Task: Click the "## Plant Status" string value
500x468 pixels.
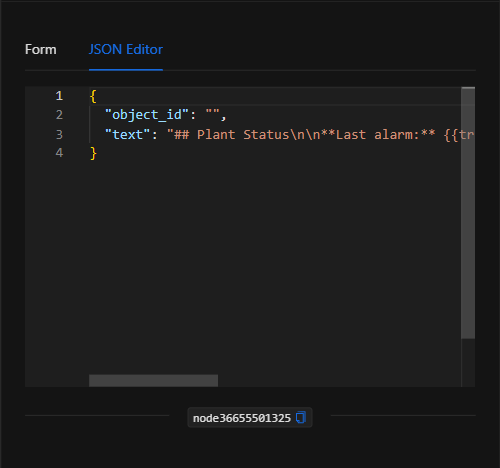Action: [x=320, y=135]
